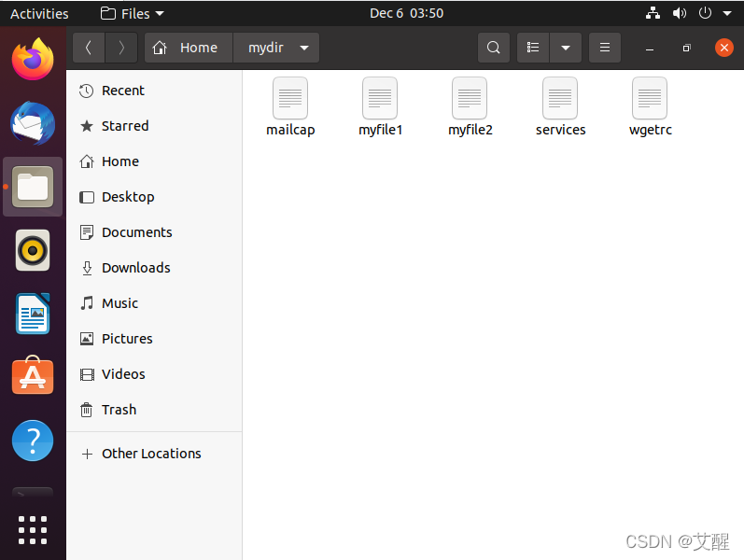Open Trash in sidebar

pyautogui.click(x=154, y=410)
